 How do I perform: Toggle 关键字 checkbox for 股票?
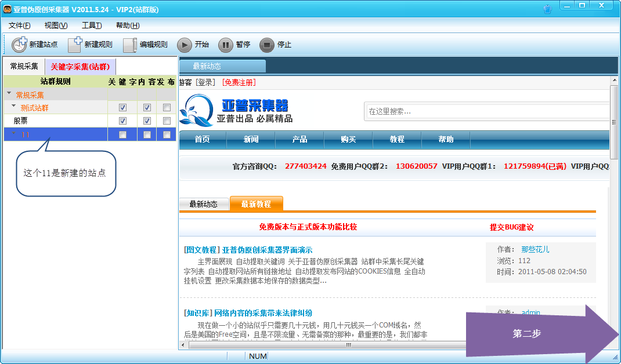coord(122,121)
